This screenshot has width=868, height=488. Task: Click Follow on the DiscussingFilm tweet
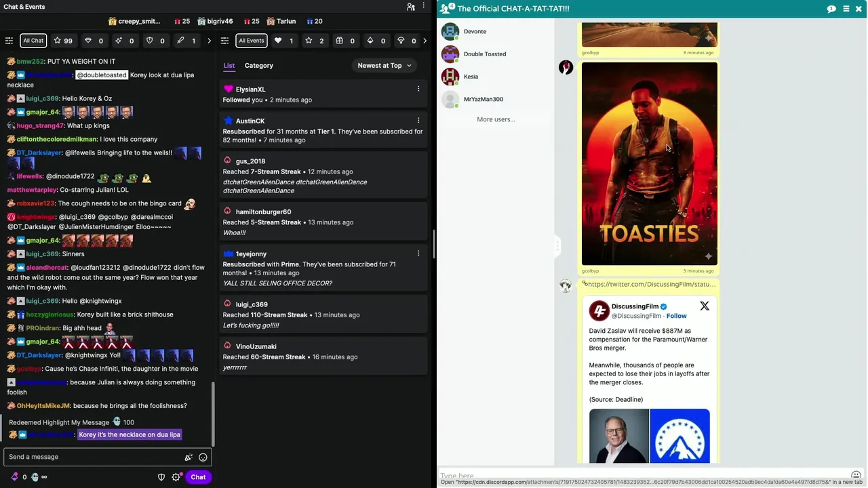click(677, 316)
